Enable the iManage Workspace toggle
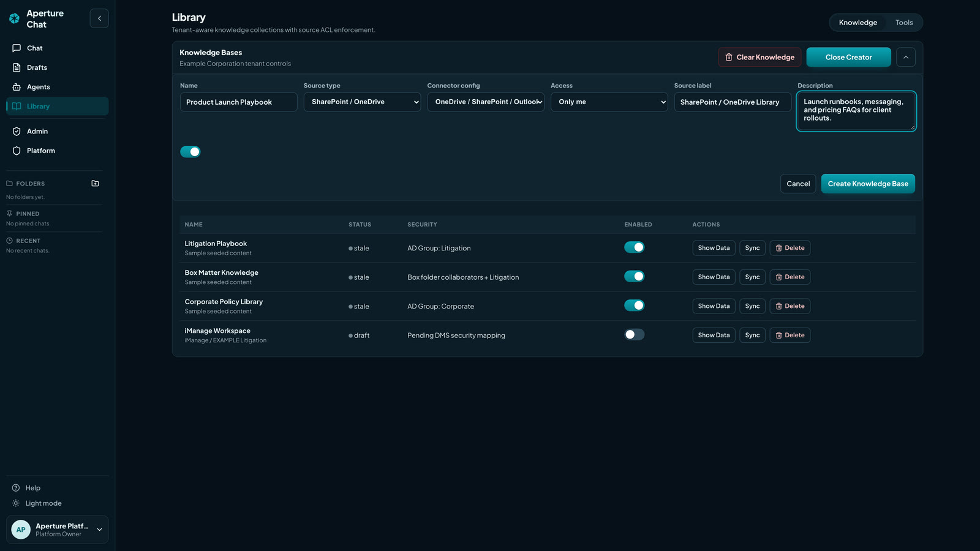Screen dimensions: 980x551 tap(635, 334)
